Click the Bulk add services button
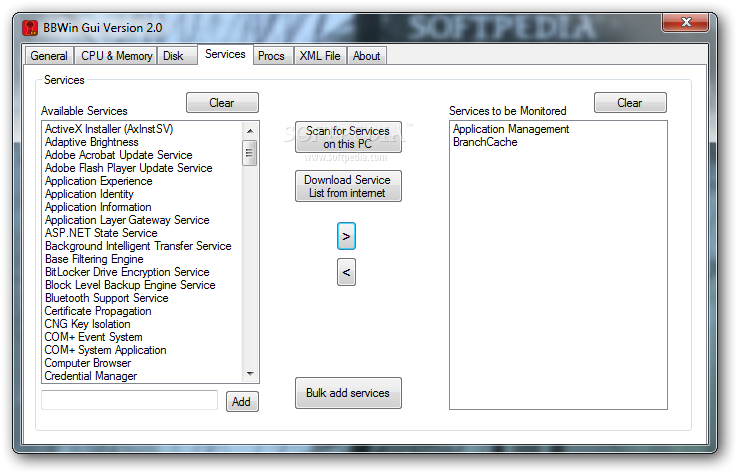 [x=348, y=393]
